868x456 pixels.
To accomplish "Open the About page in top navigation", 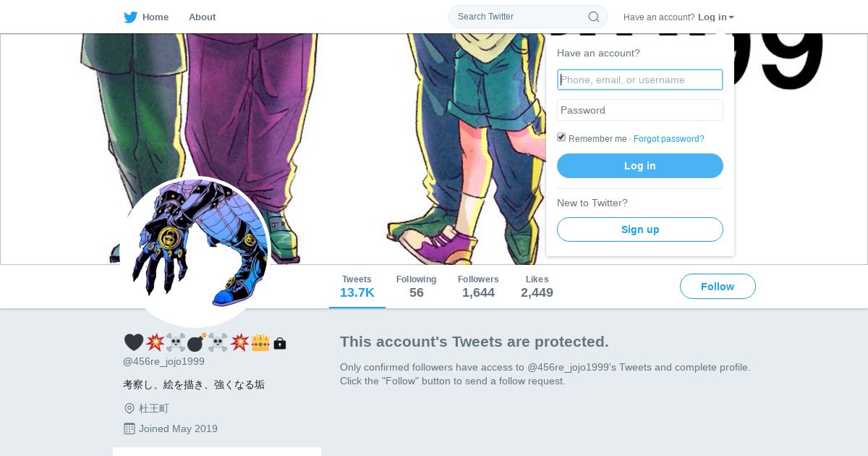I will (x=202, y=17).
